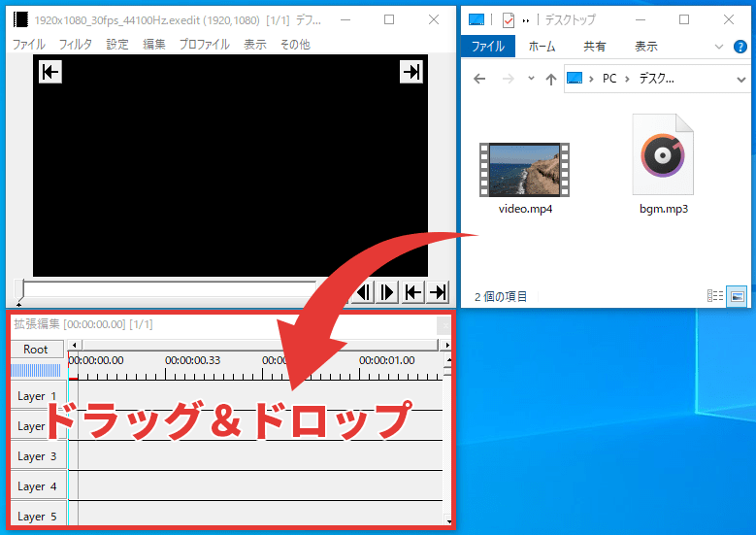Click AviUtl title bar film icon

coord(20,19)
